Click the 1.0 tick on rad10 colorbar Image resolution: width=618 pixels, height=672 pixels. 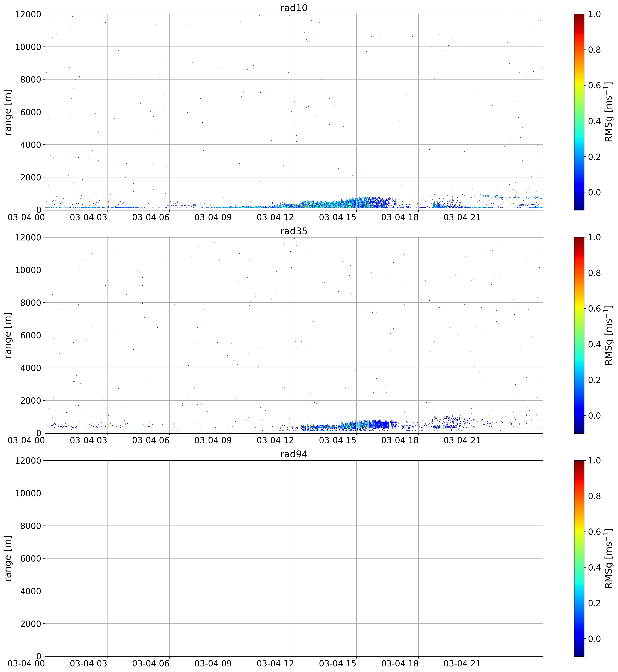coord(595,14)
